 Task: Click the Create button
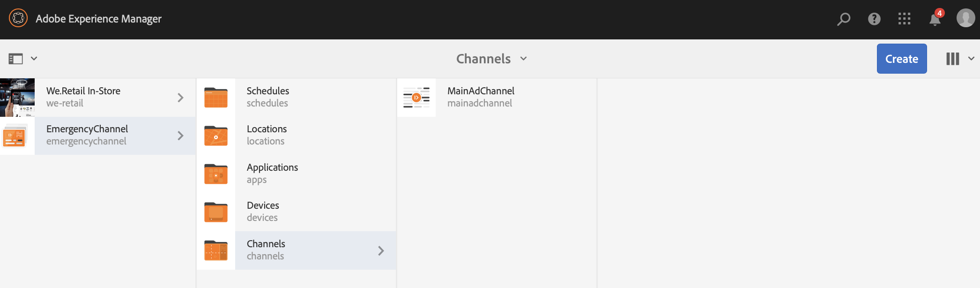pos(901,59)
